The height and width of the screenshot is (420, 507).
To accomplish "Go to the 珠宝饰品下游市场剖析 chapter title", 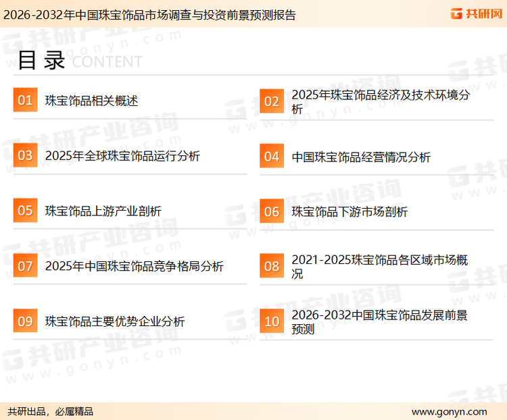I will (349, 212).
